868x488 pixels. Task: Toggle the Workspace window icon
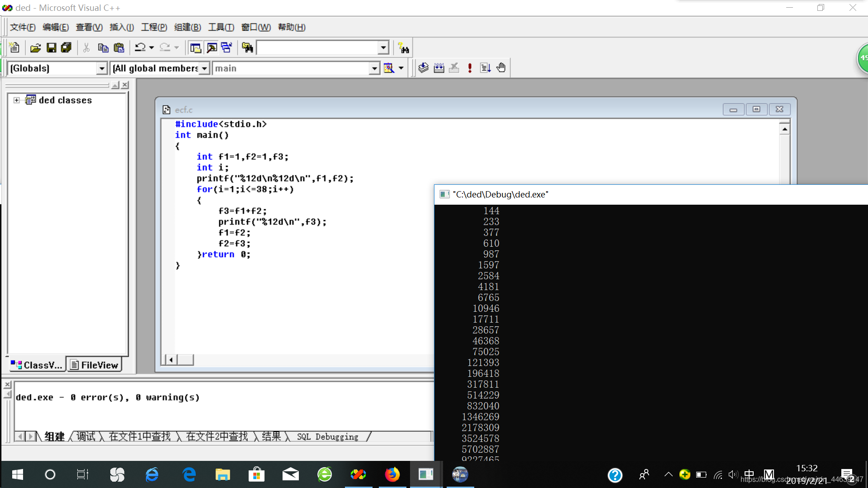(x=196, y=47)
